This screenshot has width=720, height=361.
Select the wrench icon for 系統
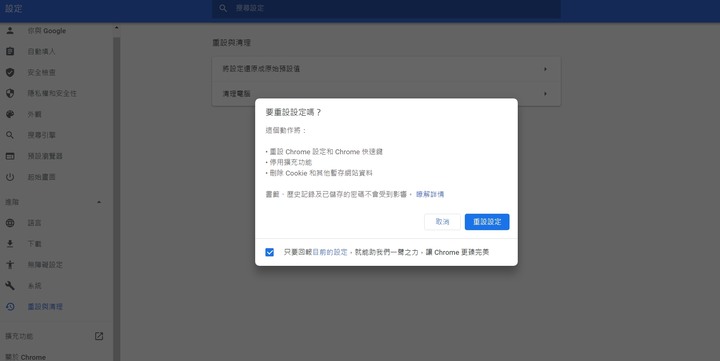10,286
